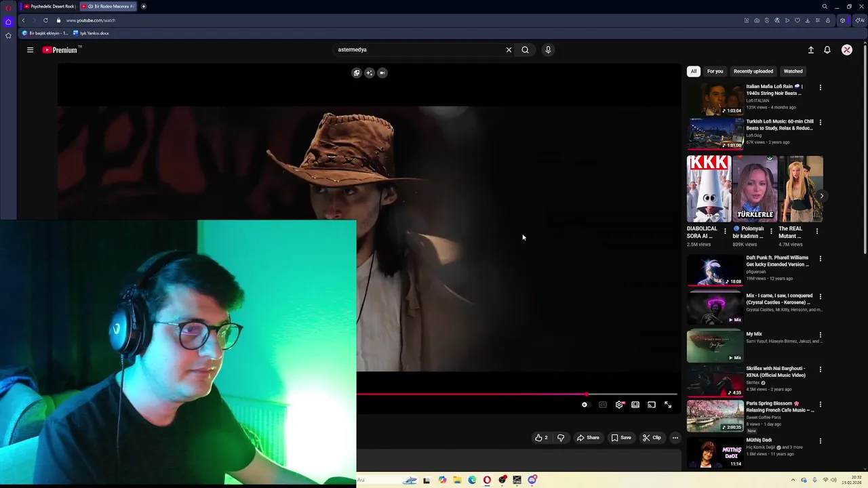Open options for Müthiş Dadı video
868x488 pixels.
click(x=820, y=441)
